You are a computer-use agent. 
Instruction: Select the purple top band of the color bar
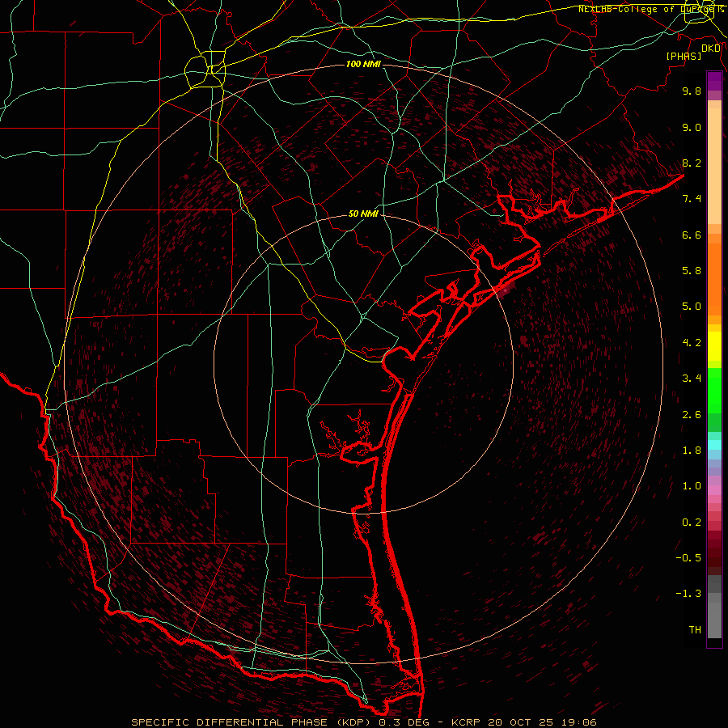tap(714, 81)
